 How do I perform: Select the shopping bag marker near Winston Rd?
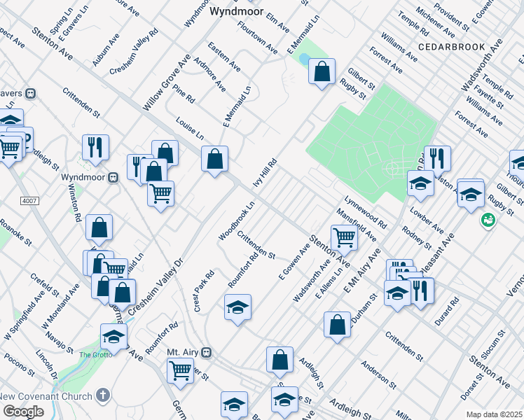coord(99,230)
